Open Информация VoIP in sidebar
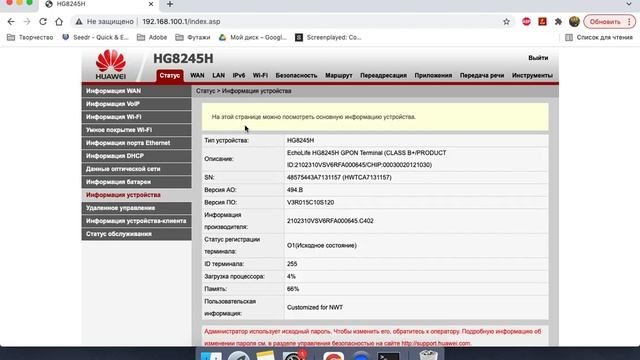The image size is (640, 360). [136, 104]
